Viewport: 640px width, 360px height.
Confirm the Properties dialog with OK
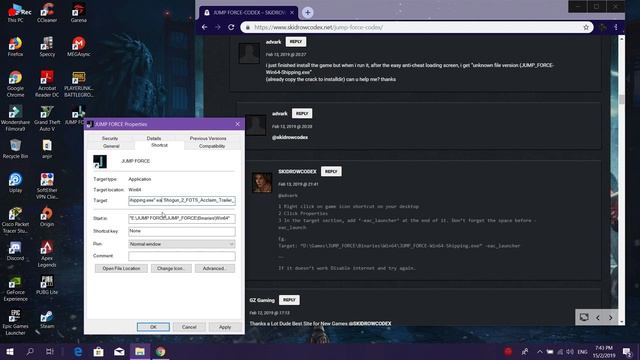pos(153,327)
